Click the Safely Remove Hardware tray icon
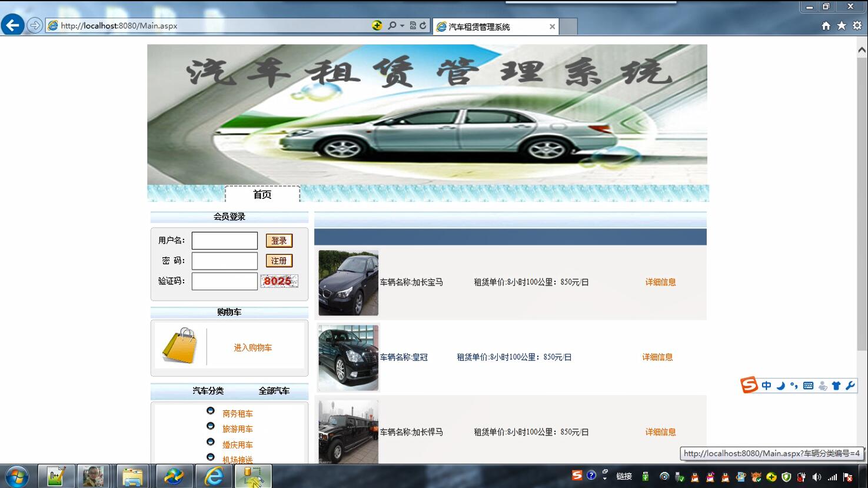This screenshot has height=488, width=868. [x=679, y=477]
